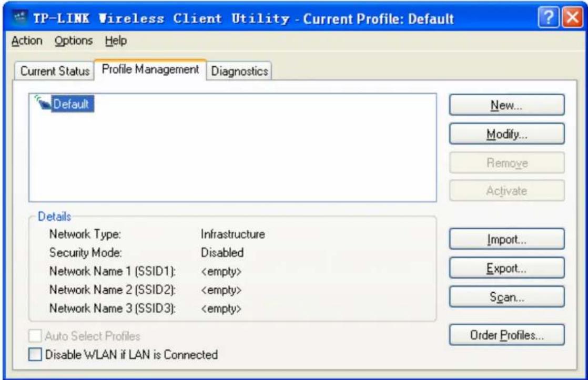Select the Profile Management tab
Screen dimensions: 588x380
coord(150,69)
